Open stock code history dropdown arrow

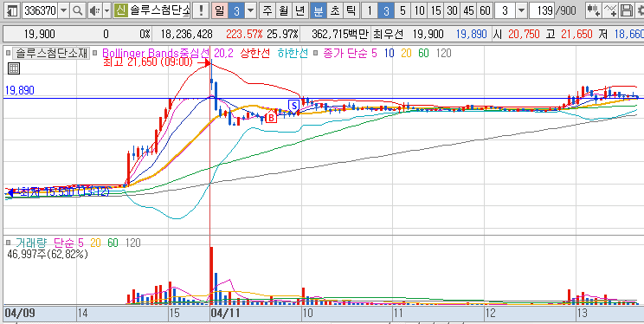click(x=63, y=10)
